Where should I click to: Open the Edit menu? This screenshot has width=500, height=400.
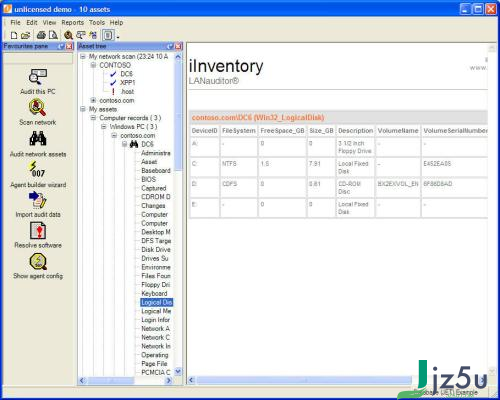point(32,22)
